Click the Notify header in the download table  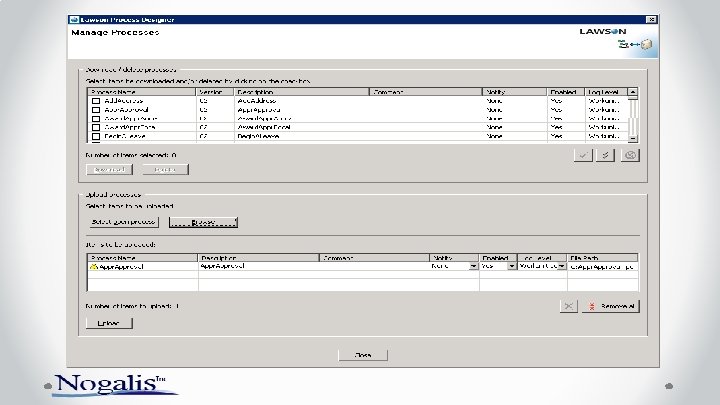pos(514,92)
